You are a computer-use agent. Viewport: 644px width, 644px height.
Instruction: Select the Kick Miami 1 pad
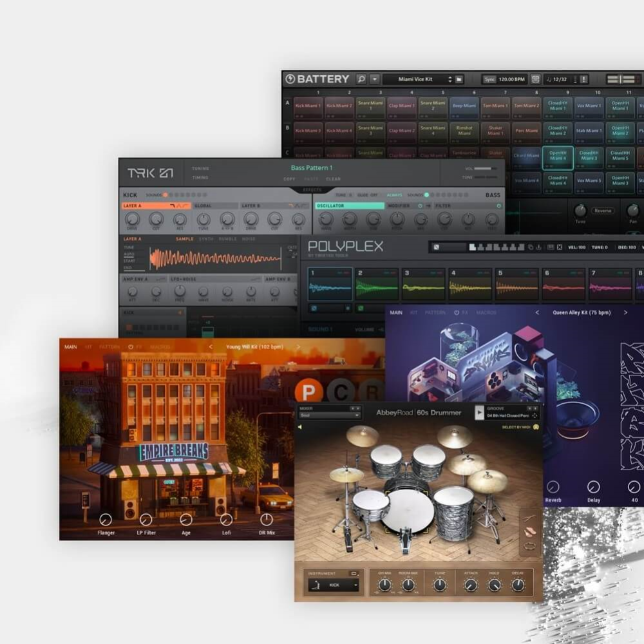(x=308, y=107)
